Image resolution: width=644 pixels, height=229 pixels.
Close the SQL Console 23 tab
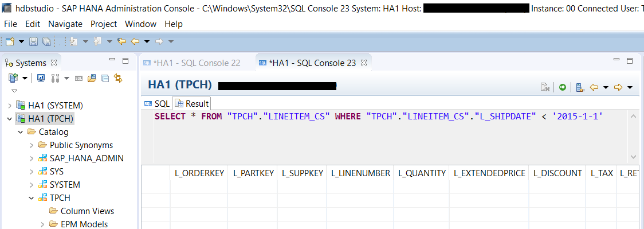(x=363, y=63)
